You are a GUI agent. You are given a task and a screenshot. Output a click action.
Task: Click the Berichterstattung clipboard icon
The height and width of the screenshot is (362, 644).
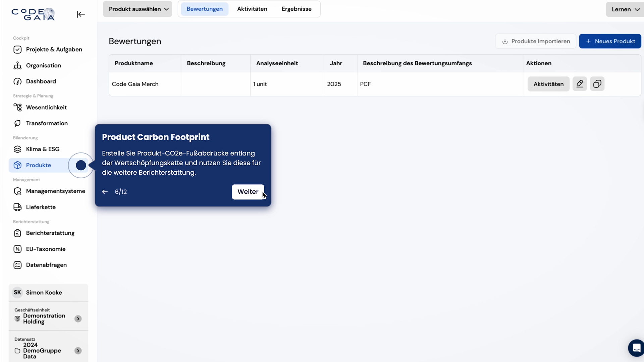[17, 233]
